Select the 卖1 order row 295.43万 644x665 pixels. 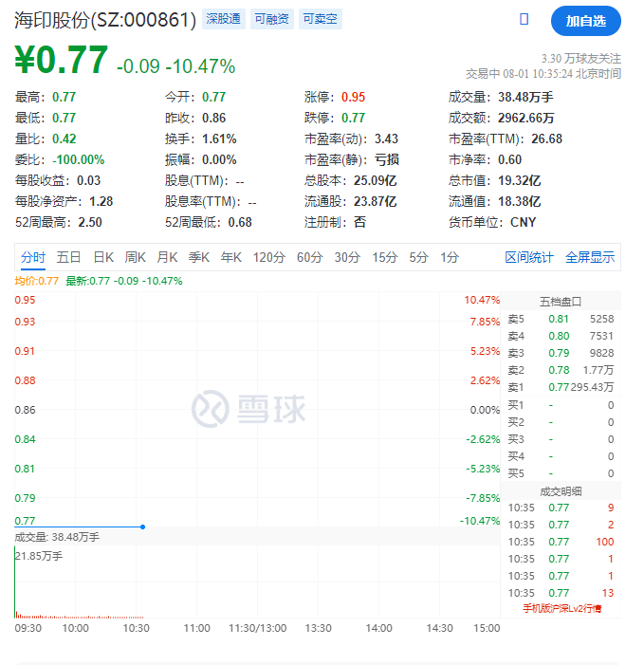click(561, 387)
